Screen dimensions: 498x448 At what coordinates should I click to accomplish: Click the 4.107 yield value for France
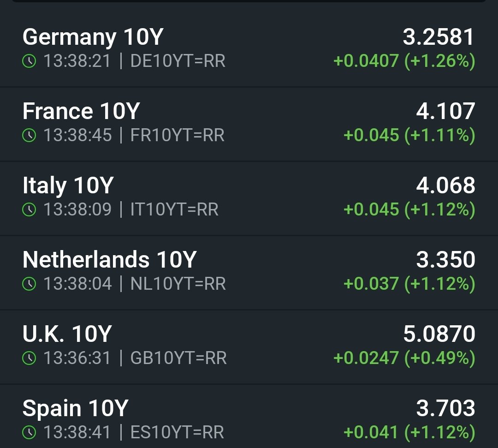[x=445, y=111]
